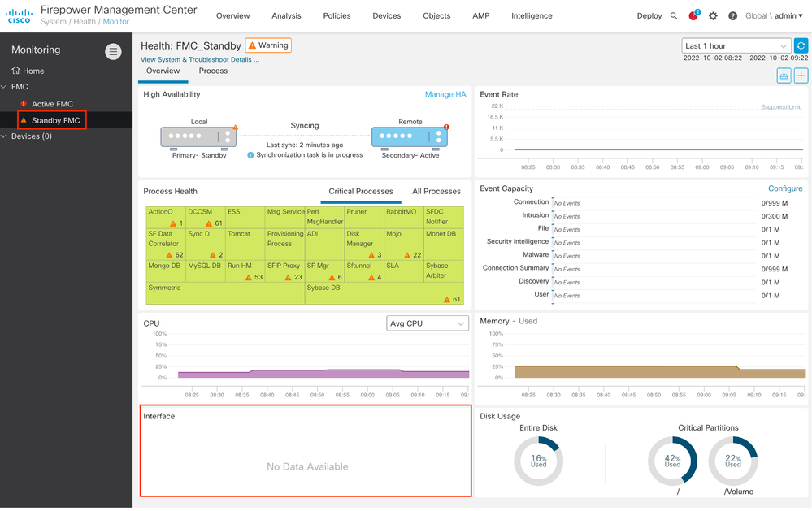Click the Local primary standby device icon
The height and width of the screenshot is (511, 812).
[x=199, y=137]
